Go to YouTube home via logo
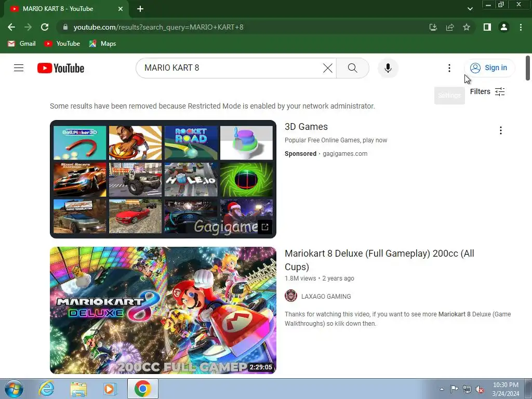Viewport: 532px width, 399px height. click(61, 68)
